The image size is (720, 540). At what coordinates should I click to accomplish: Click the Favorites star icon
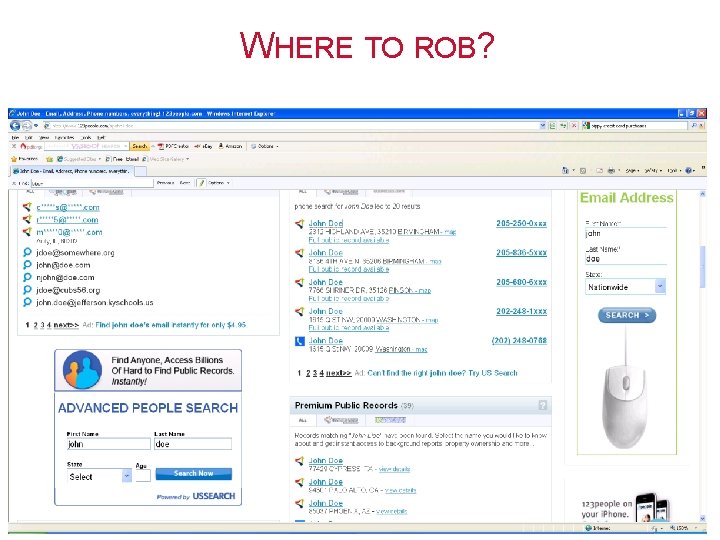point(14,159)
